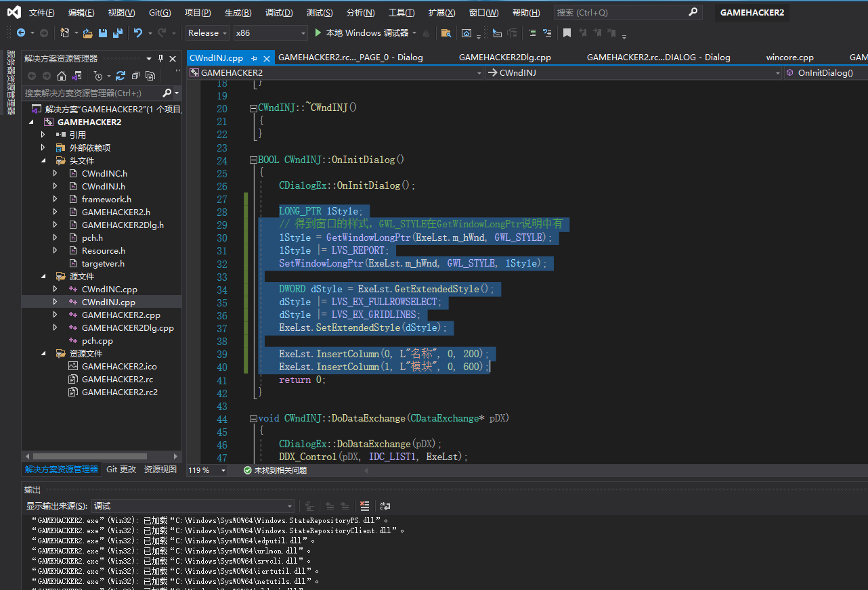Open the 文件(F) menu
The height and width of the screenshot is (590, 868).
[41, 12]
